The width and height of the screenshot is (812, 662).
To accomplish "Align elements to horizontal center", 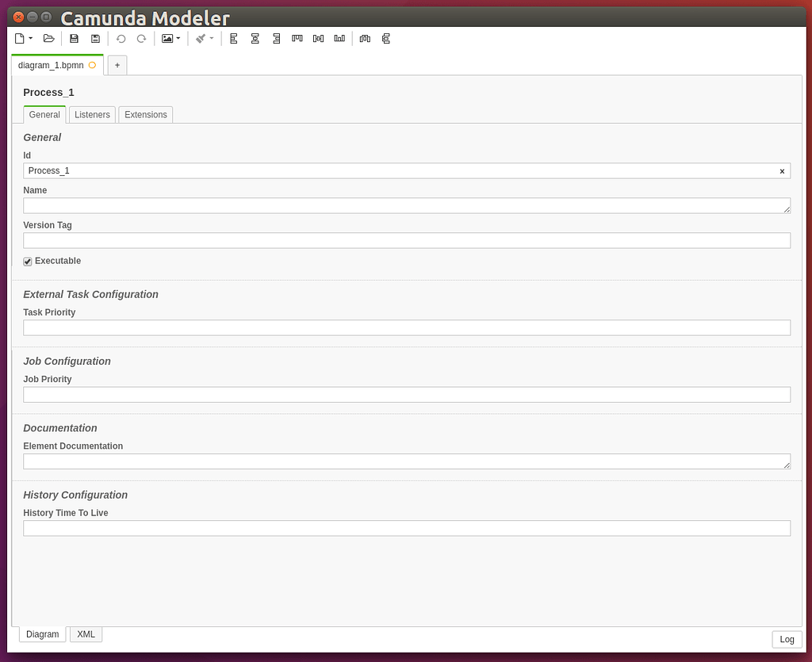I will click(x=255, y=38).
